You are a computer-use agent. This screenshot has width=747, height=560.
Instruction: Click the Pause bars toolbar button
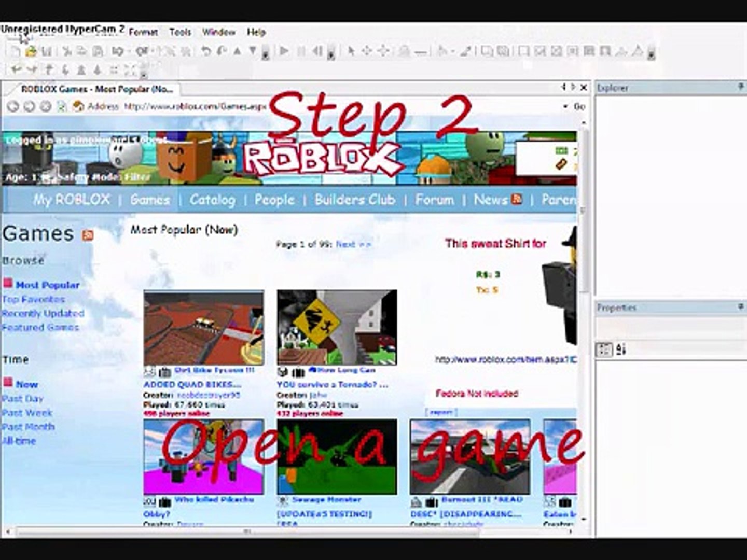click(x=301, y=51)
